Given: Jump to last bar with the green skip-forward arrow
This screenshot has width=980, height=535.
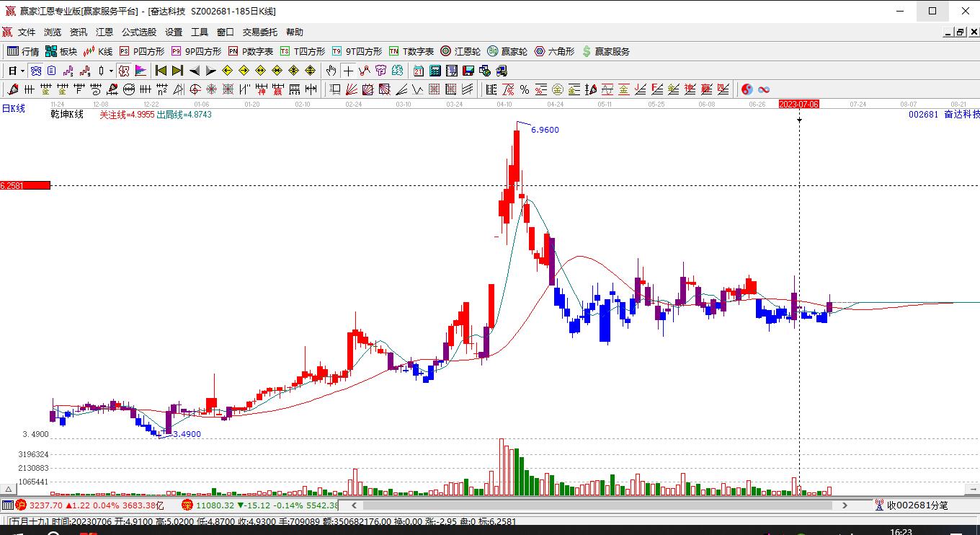Looking at the screenshot, I should coord(177,71).
